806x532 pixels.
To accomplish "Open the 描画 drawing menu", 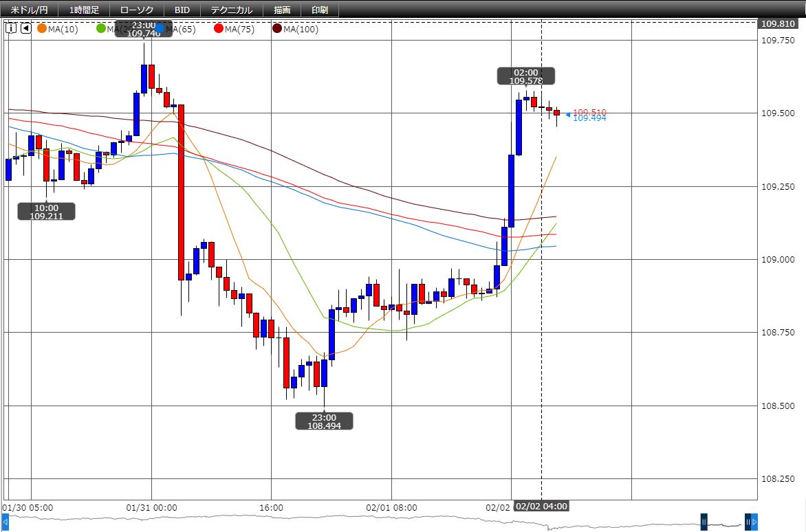I will 282,10.
